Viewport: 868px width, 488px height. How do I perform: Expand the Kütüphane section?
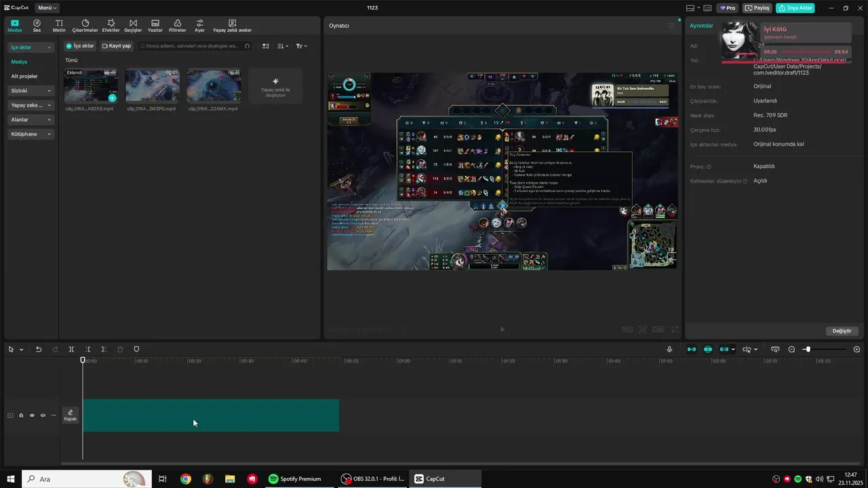click(x=31, y=134)
